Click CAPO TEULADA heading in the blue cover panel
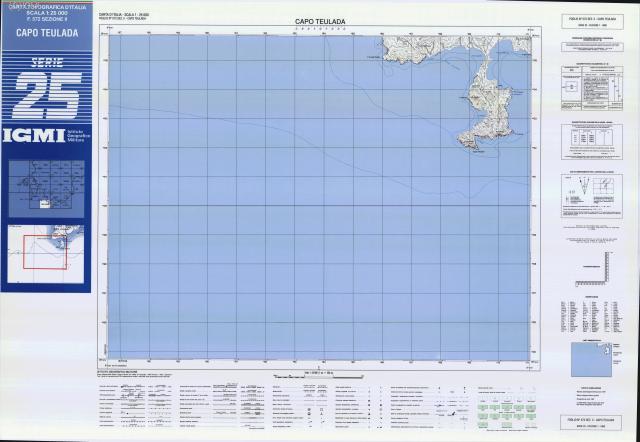Image resolution: width=640 pixels, height=442 pixels. [x=47, y=33]
